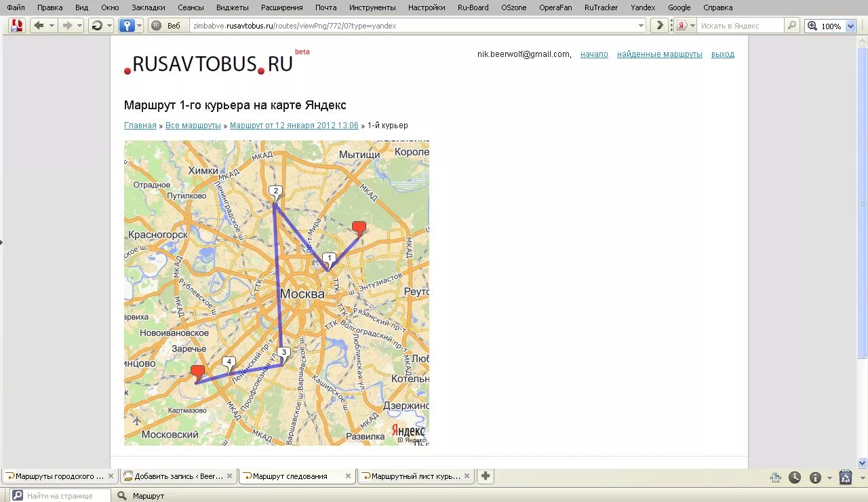868x502 pixels.
Task: Click the info circle icon in bottom bar
Action: click(815, 478)
